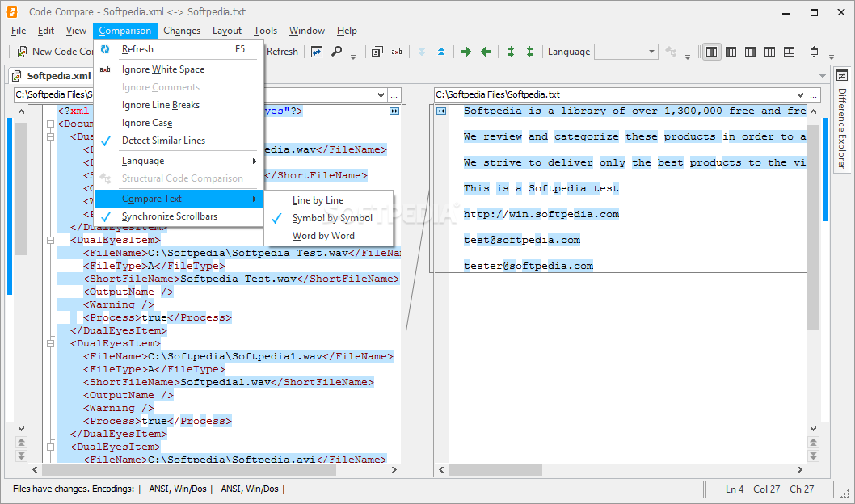Select the third pane layout icon
855x504 pixels.
tap(750, 52)
